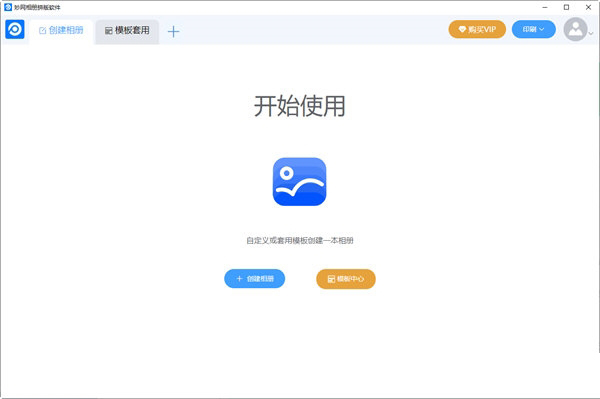Expand the 印刷 dropdown button

pos(533,29)
